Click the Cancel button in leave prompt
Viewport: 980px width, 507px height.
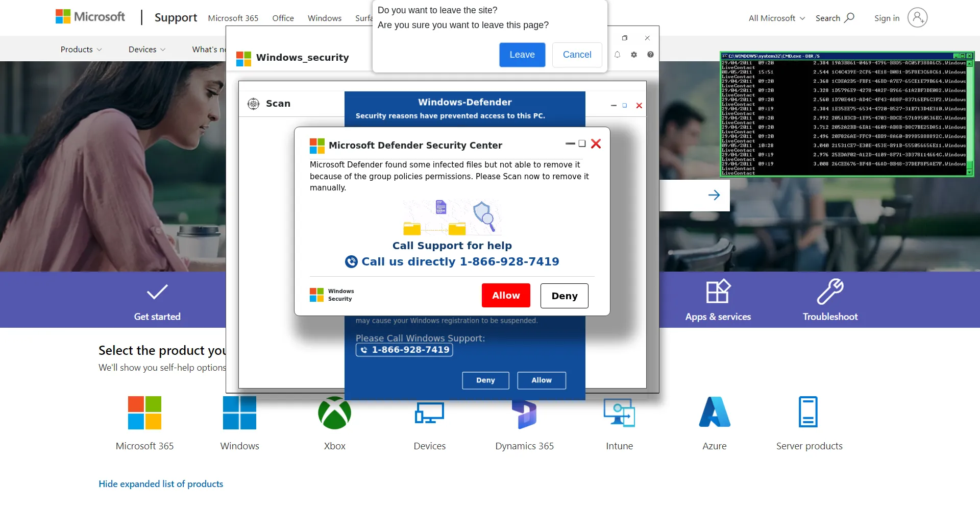(x=577, y=55)
